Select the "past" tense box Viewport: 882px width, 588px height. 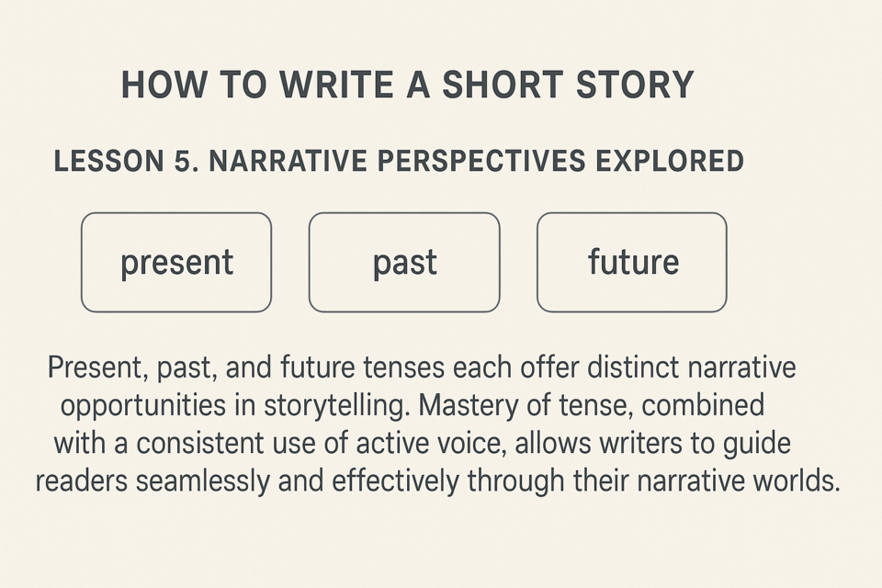(x=404, y=262)
